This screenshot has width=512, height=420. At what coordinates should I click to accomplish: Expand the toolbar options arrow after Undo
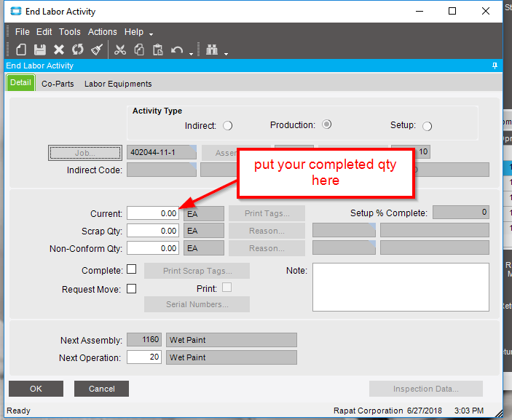pos(192,54)
